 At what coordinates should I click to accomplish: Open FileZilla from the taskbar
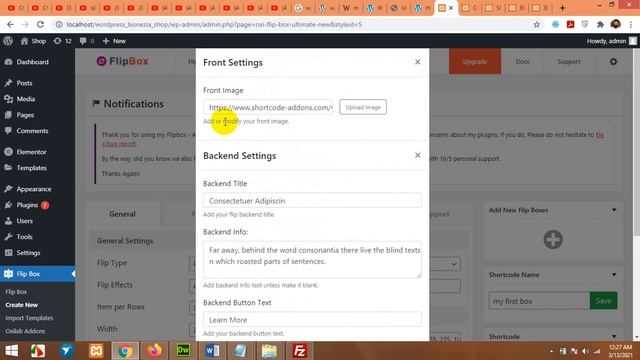[x=299, y=351]
